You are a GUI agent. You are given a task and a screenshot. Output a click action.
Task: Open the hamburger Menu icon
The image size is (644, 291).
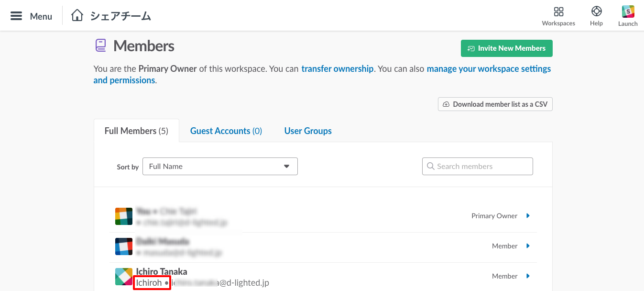[x=16, y=16]
